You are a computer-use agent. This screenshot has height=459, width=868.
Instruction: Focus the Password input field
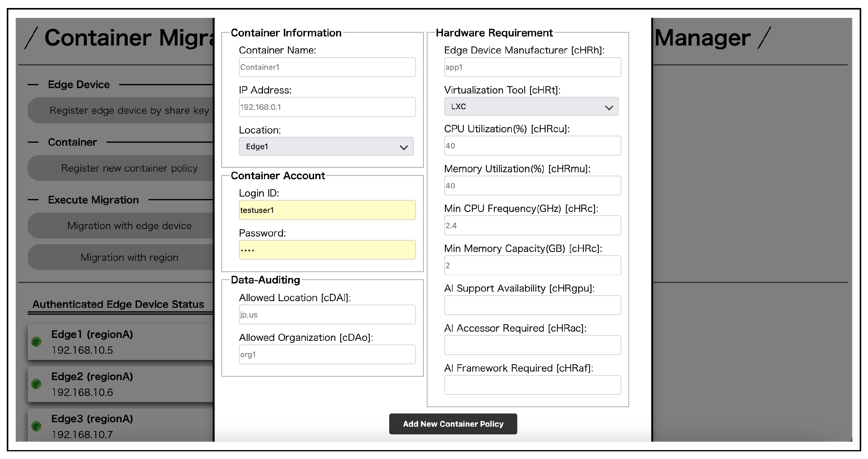(x=327, y=250)
